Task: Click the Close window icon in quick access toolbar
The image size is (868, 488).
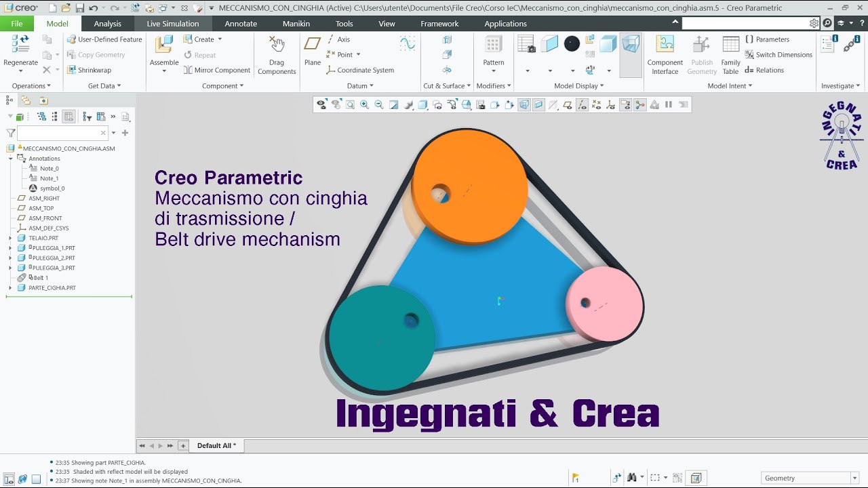Action: coord(184,8)
